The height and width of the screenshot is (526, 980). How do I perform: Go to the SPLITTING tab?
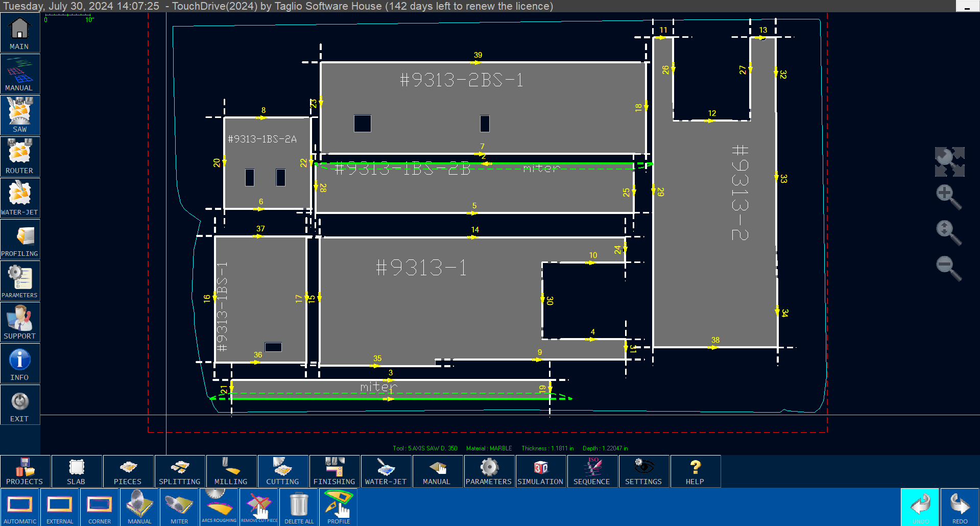click(180, 471)
